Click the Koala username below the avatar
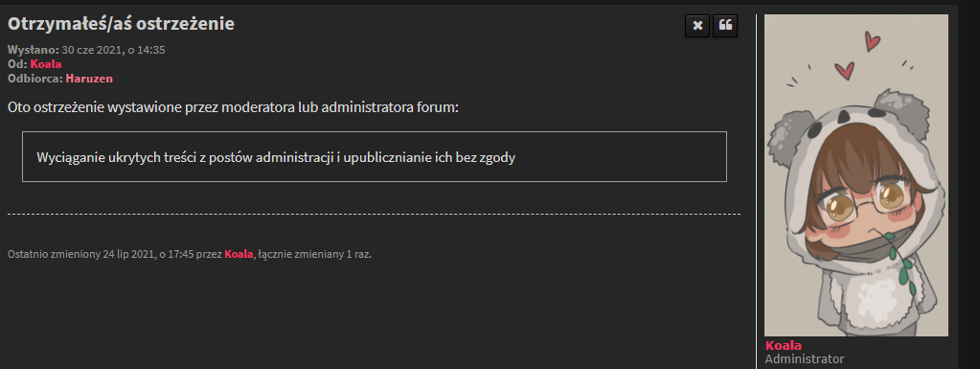Screen dimensions: 980x369 [x=783, y=346]
